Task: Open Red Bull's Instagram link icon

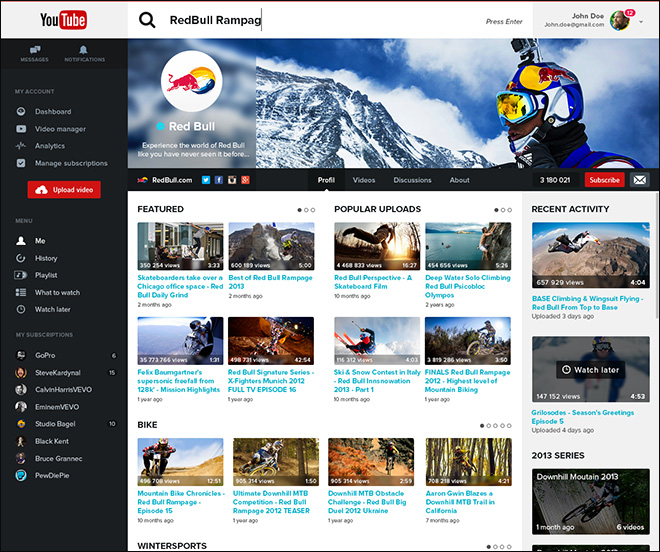Action: tap(232, 180)
